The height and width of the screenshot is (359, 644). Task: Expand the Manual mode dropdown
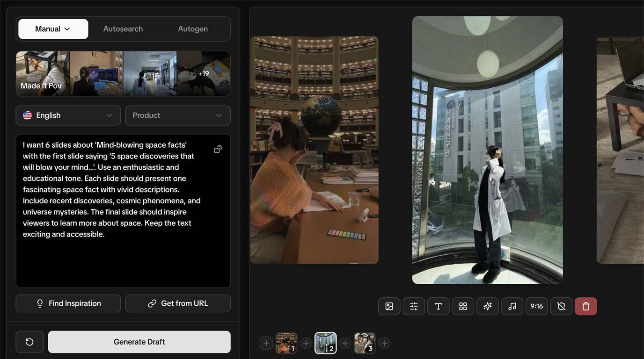coord(53,29)
